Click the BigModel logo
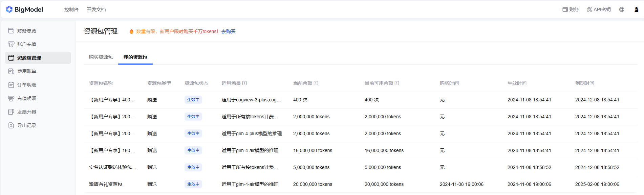The image size is (644, 195). pos(24,9)
